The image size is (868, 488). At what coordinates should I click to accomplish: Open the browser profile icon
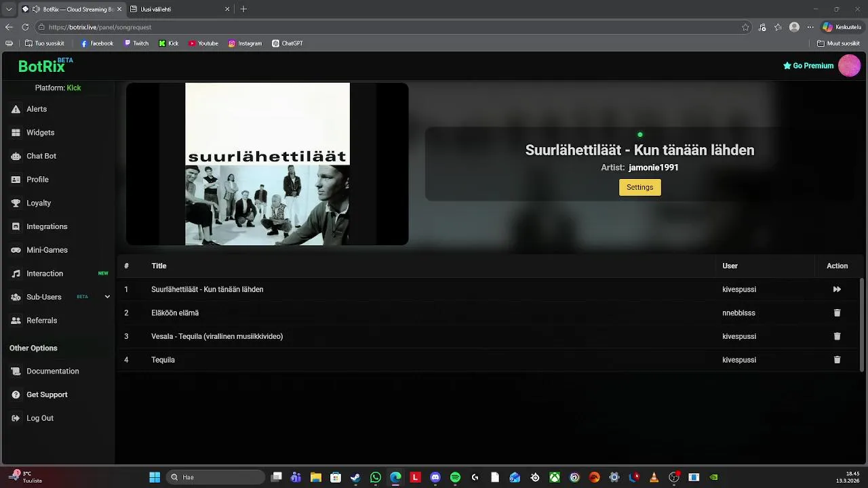pos(794,27)
